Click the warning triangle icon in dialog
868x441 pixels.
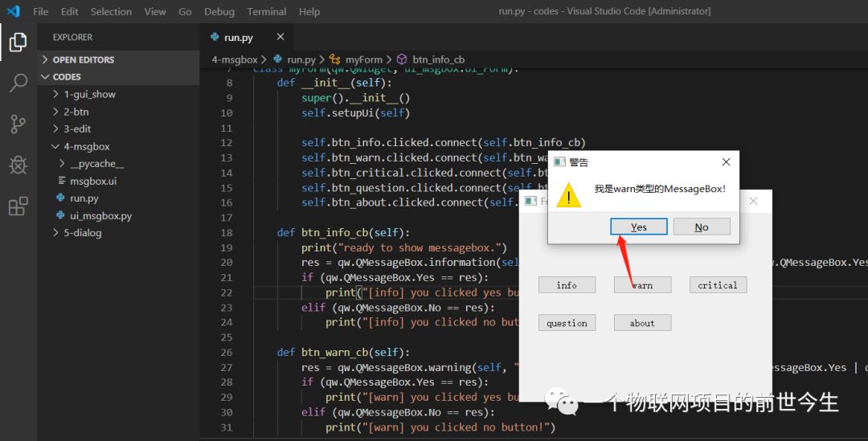pos(568,196)
